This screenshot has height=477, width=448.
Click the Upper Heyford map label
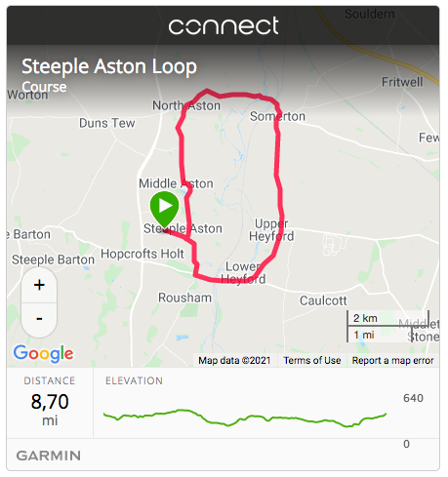click(x=271, y=230)
